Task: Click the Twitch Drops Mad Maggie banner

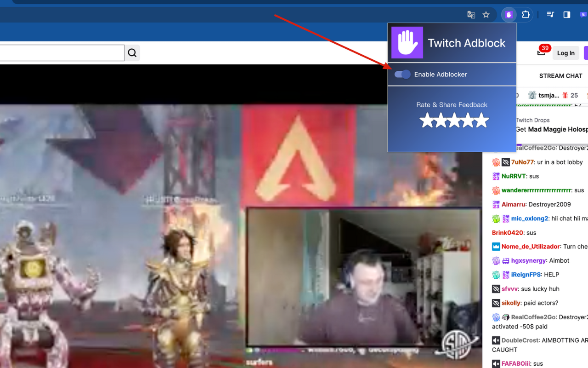Action: click(551, 125)
